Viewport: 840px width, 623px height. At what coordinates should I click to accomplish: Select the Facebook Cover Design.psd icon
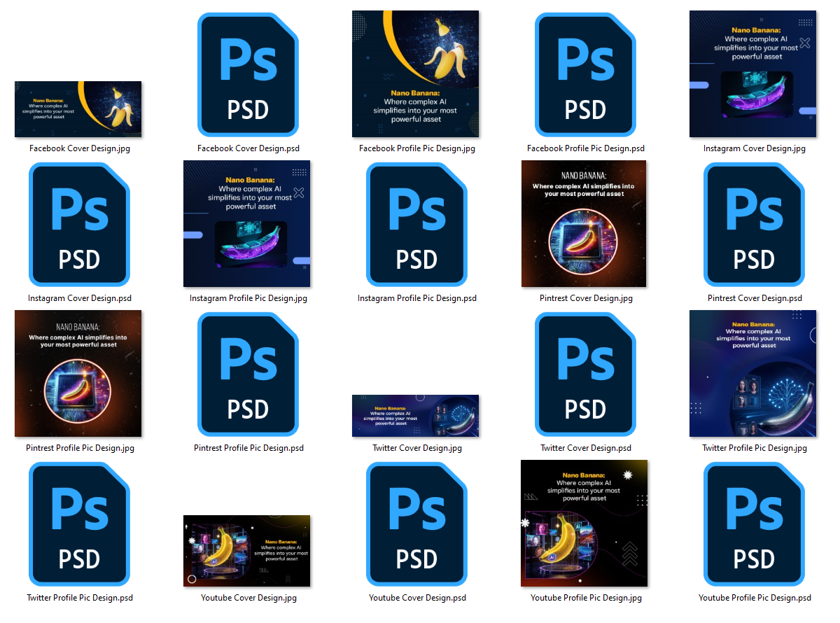point(248,74)
